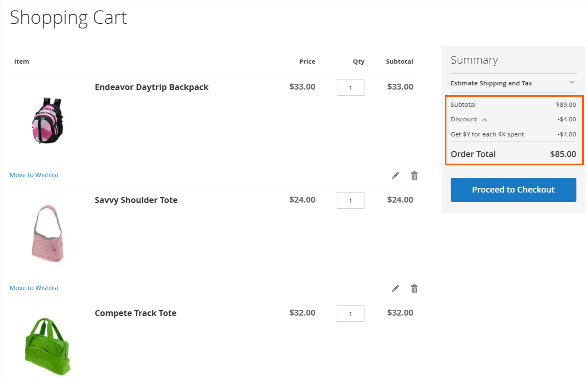Collapse the Discount details chevron

pos(485,120)
